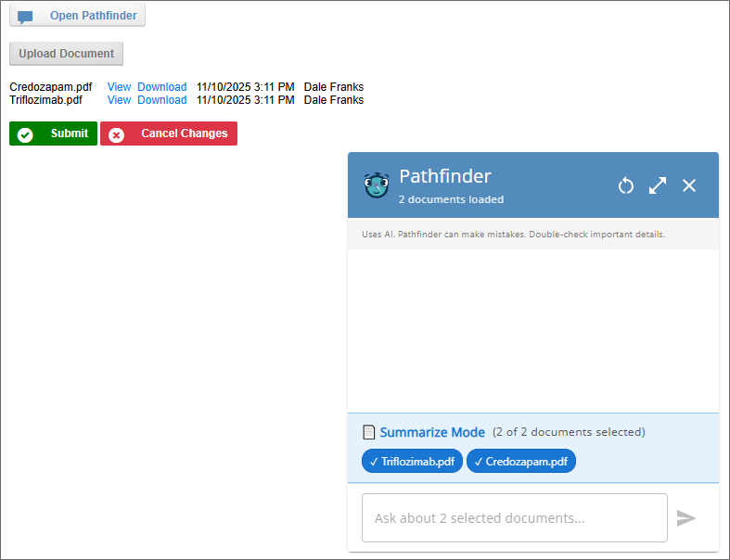Expand the Pathfinder panel with the diagonal arrows icon

658,185
